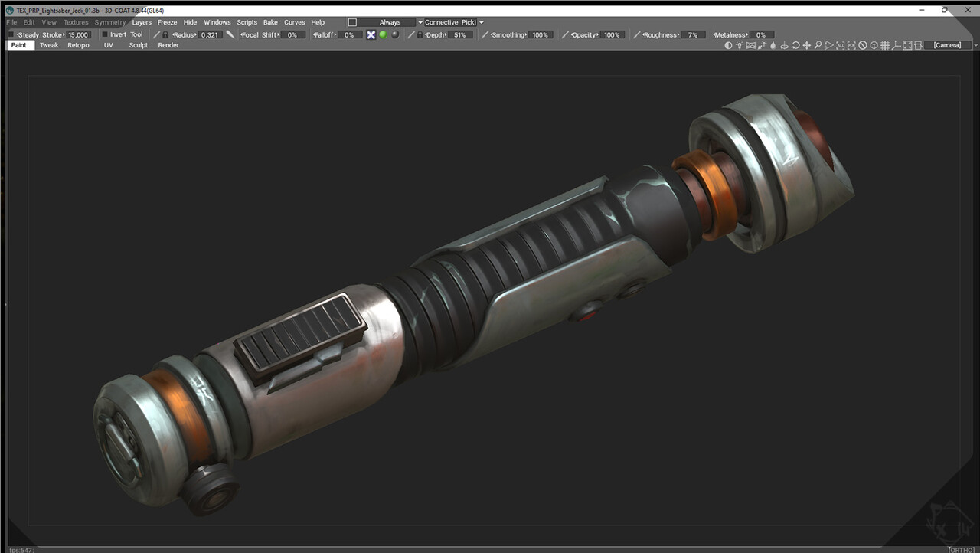Enable the Invert Tool checkbox

click(x=105, y=34)
